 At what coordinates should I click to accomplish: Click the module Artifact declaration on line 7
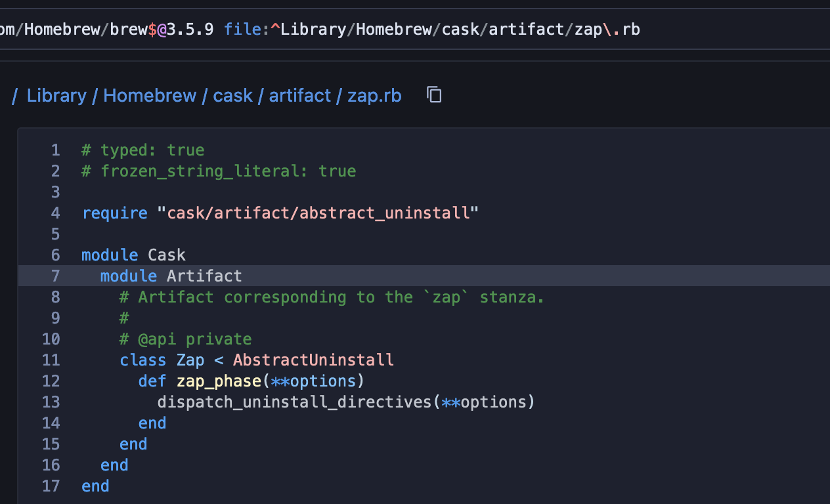171,276
